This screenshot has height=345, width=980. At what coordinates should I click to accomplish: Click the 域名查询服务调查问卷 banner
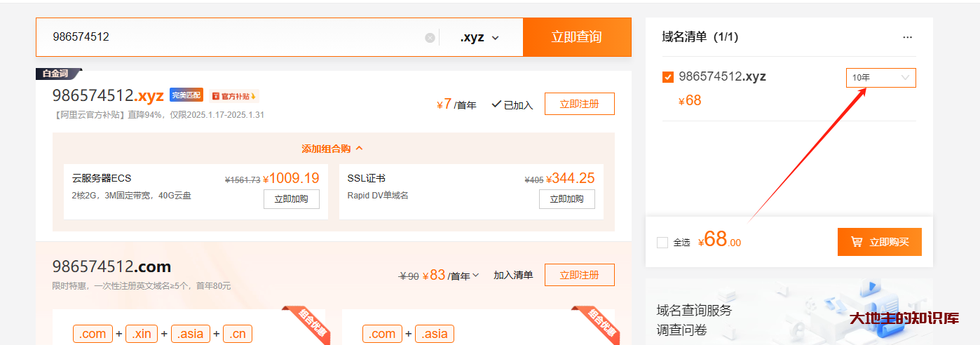[x=789, y=312]
